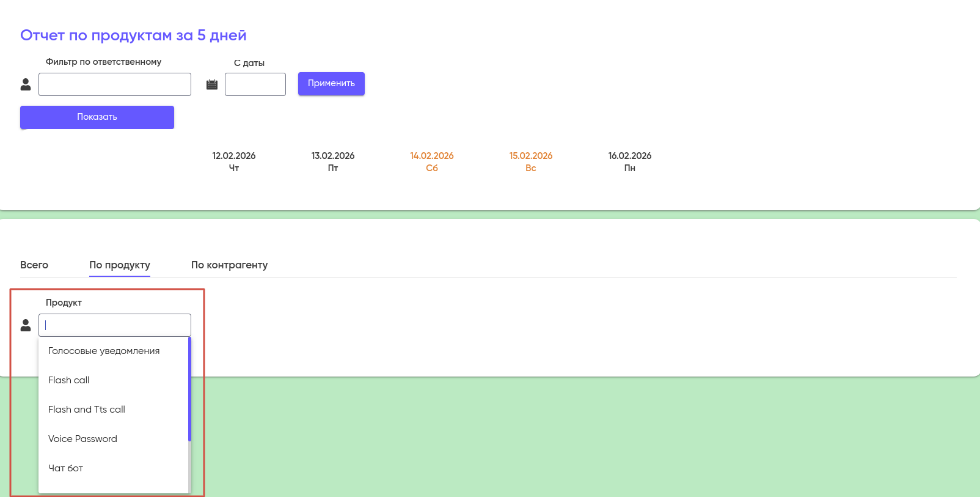
Task: Open the По контрагенту tab
Action: (x=229, y=265)
